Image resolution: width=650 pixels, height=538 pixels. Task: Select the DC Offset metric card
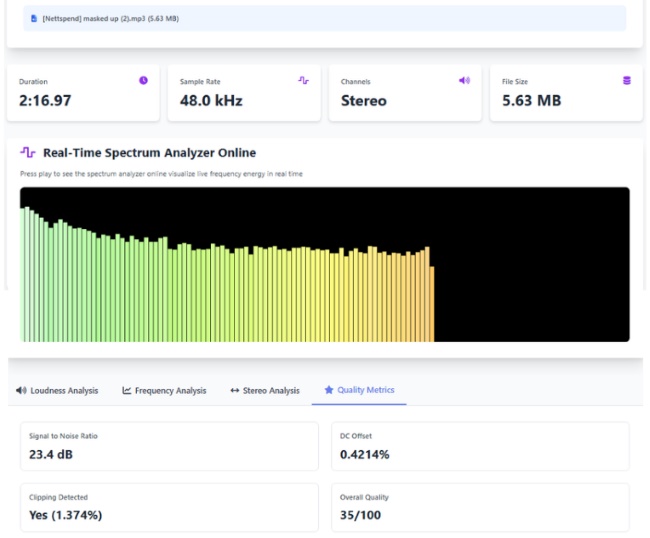click(x=480, y=446)
